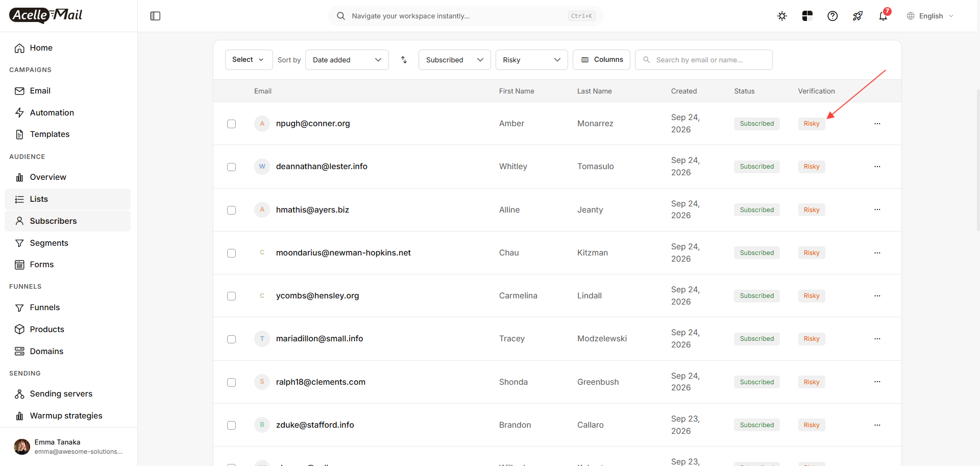The width and height of the screenshot is (980, 466).
Task: Open row actions for npugh@conner.org
Action: click(x=877, y=124)
